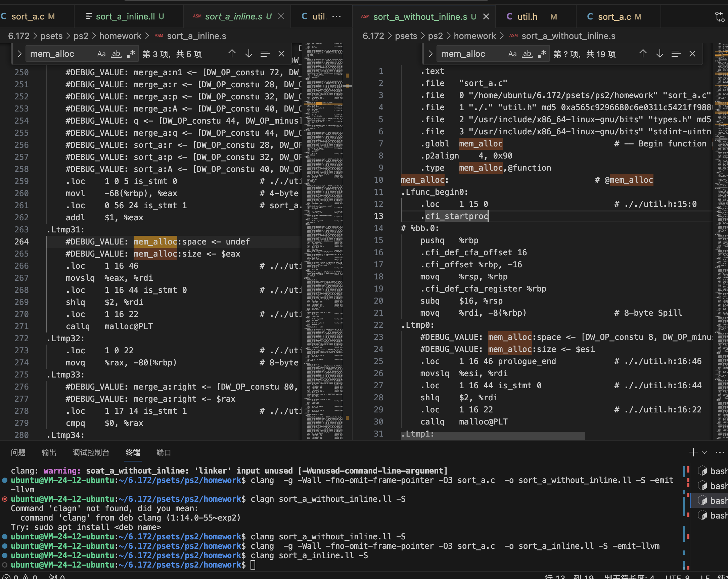Click the UTF-8 encoding status bar item
Screen dimensions: 728x579
pos(677,576)
